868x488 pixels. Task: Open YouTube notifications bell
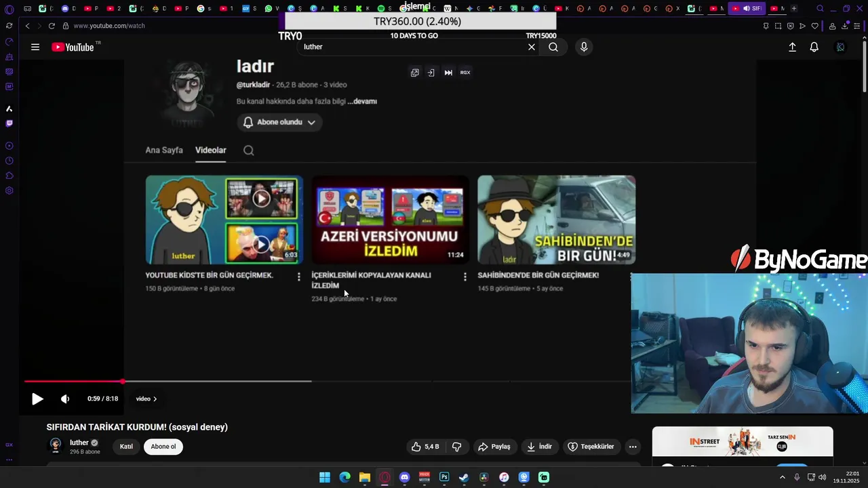(x=814, y=47)
